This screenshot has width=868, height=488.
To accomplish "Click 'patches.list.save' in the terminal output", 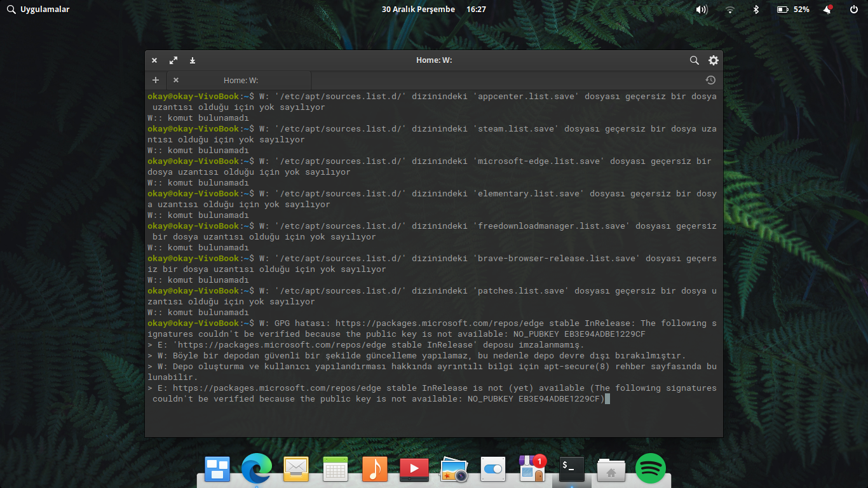I will pos(522,291).
